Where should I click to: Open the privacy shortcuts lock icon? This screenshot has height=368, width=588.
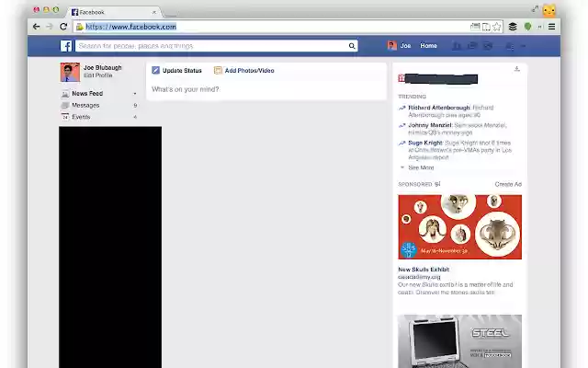[x=510, y=46]
